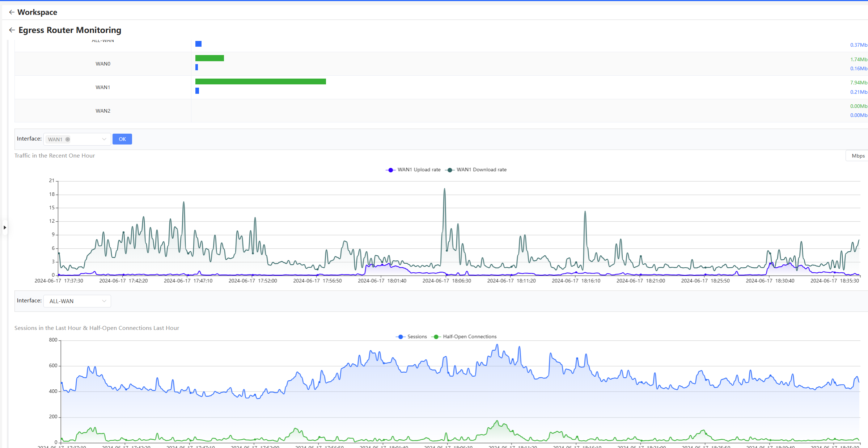The width and height of the screenshot is (868, 448).
Task: Click the WAN1 green download bar
Action: point(261,81)
